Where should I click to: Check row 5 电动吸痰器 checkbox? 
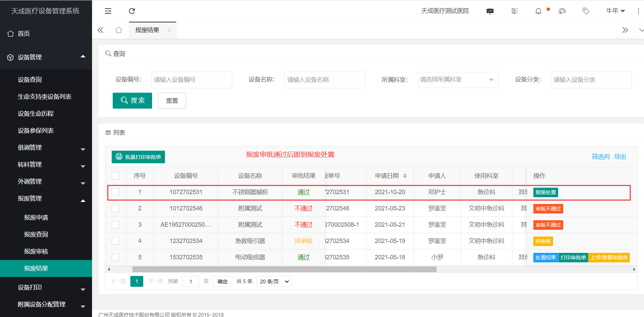(x=115, y=257)
